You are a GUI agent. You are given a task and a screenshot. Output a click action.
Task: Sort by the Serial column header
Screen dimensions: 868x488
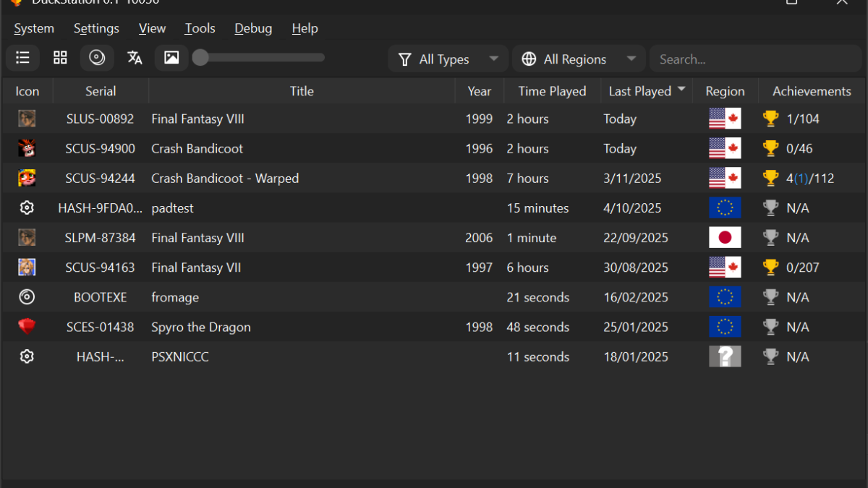point(101,91)
